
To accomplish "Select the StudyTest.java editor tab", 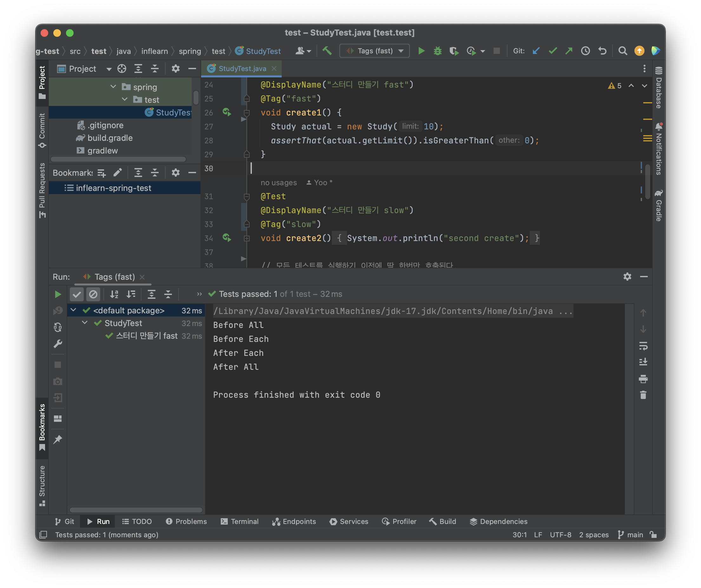I will point(242,69).
